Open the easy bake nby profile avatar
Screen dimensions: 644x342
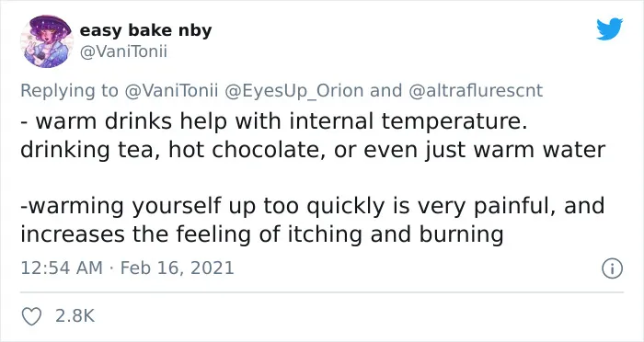[x=47, y=41]
